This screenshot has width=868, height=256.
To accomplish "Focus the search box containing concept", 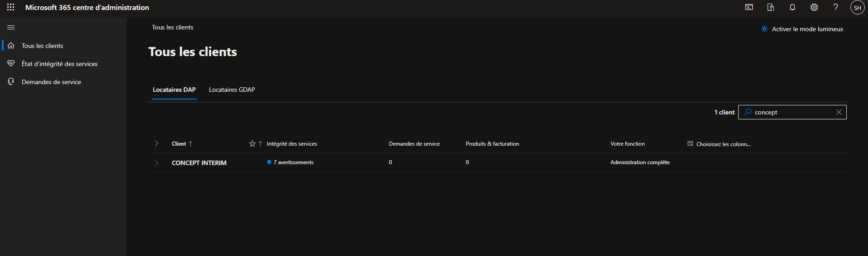I will (792, 112).
